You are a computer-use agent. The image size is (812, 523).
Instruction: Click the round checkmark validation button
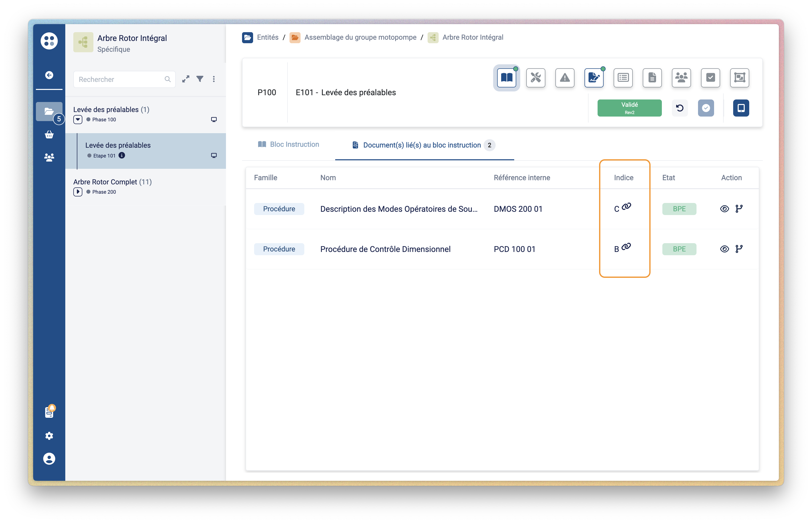coord(706,108)
